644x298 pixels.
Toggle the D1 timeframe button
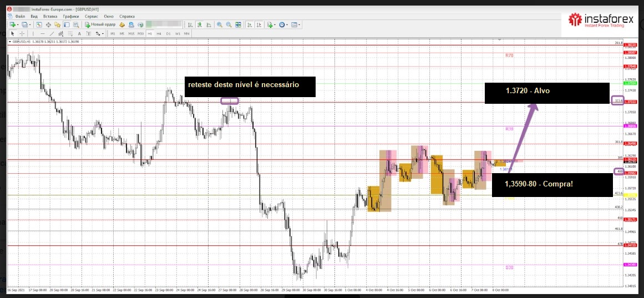pos(168,34)
